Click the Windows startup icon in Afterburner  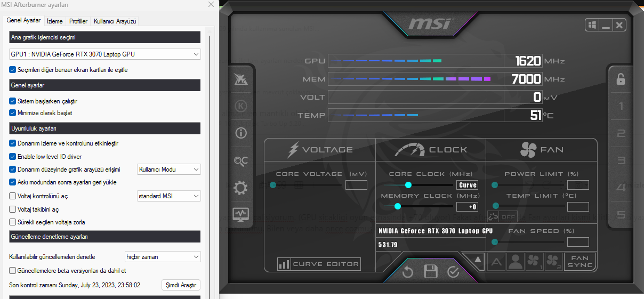(592, 25)
